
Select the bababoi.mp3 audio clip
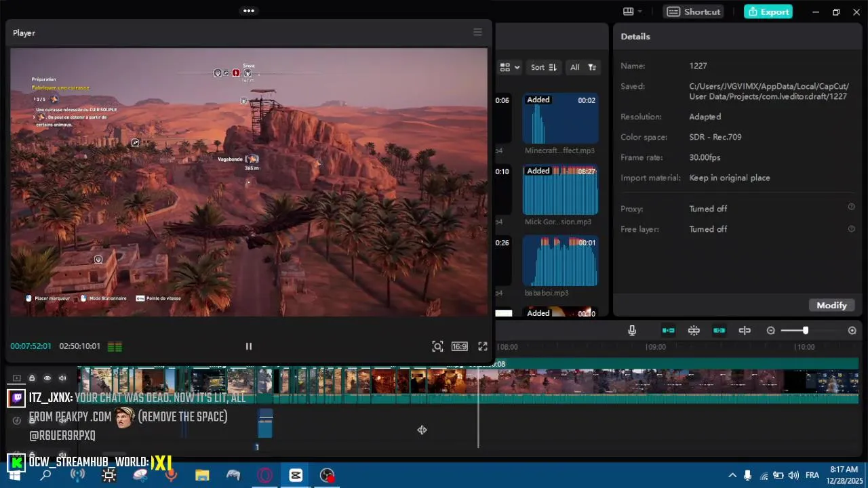[560, 262]
